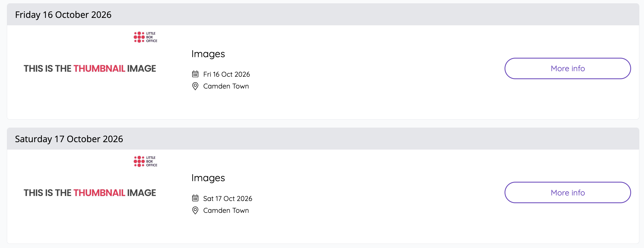The image size is (644, 248).
Task: Click the Images title in Saturday's event
Action: click(x=208, y=178)
